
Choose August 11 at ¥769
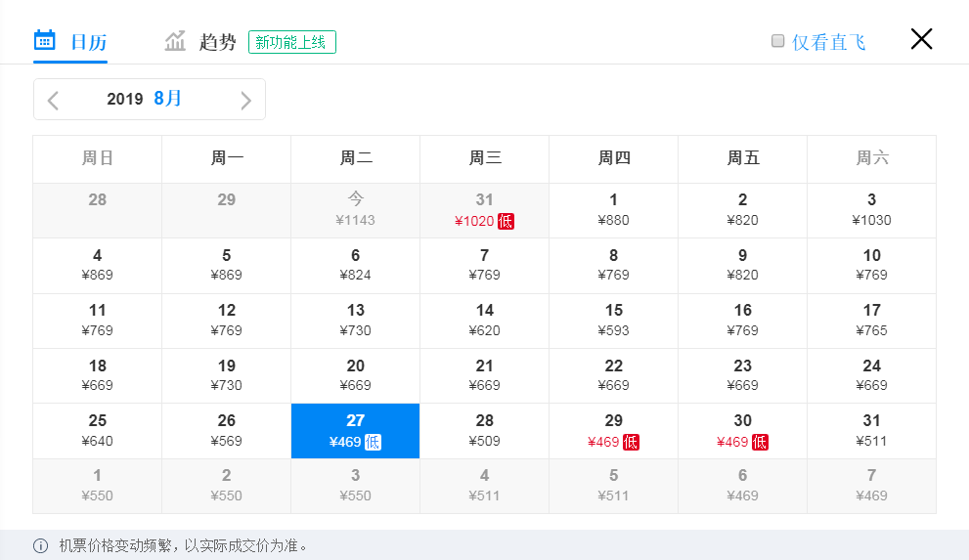coord(97,322)
